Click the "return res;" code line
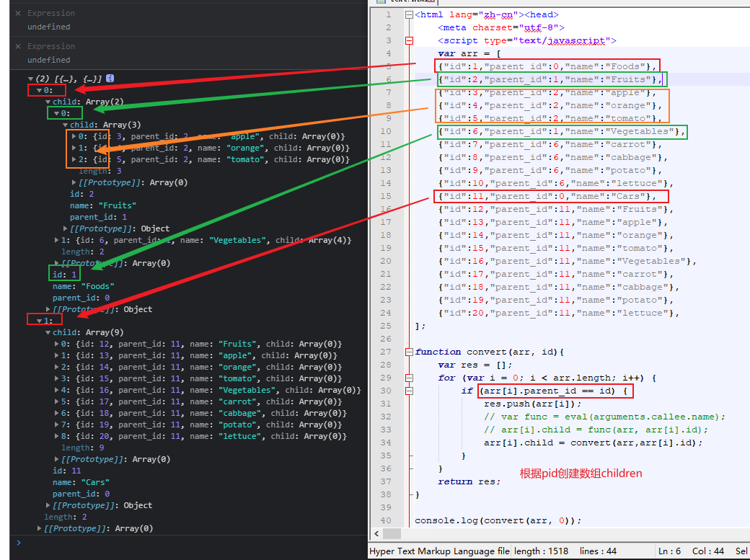Viewport: 750px width, 560px height. tap(469, 482)
